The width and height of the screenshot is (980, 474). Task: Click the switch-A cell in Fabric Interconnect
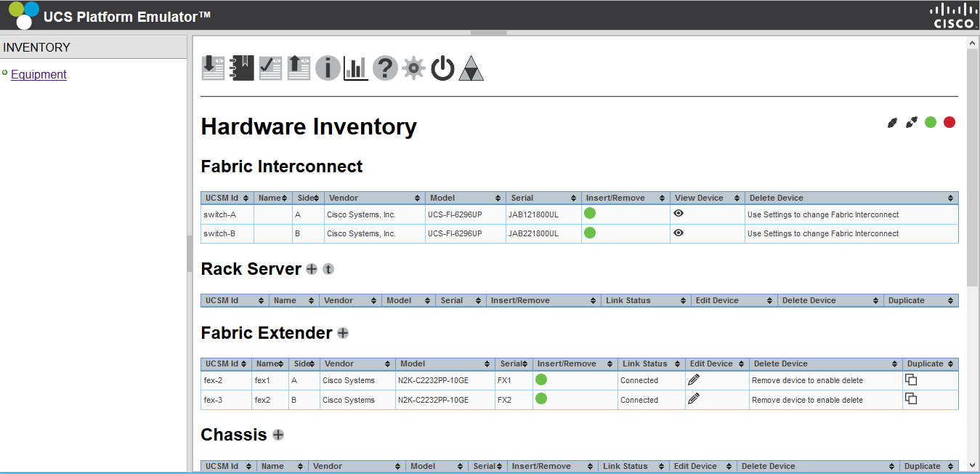(x=227, y=214)
